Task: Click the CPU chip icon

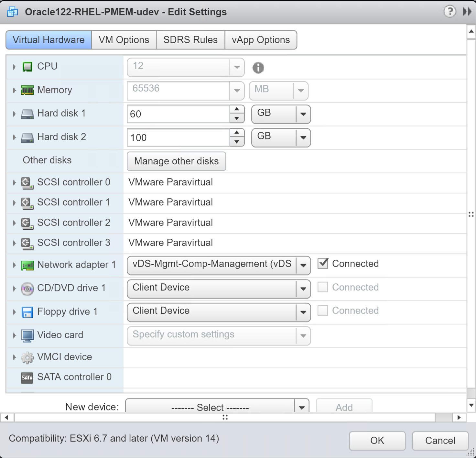Action: [27, 67]
